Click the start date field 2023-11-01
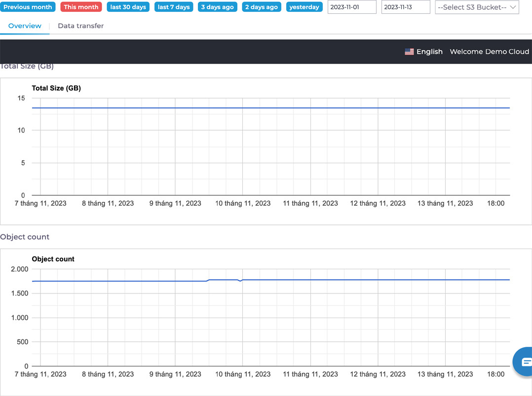The height and width of the screenshot is (396, 532). tap(351, 7)
